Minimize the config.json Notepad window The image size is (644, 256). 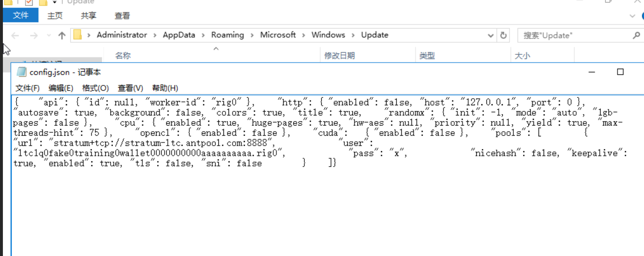[592, 72]
